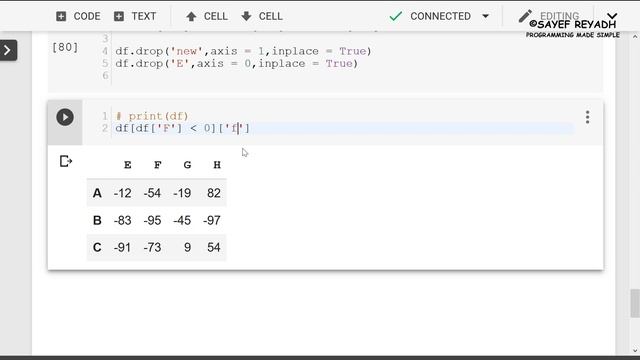Select column header F in output table
The height and width of the screenshot is (360, 640).
click(x=158, y=165)
